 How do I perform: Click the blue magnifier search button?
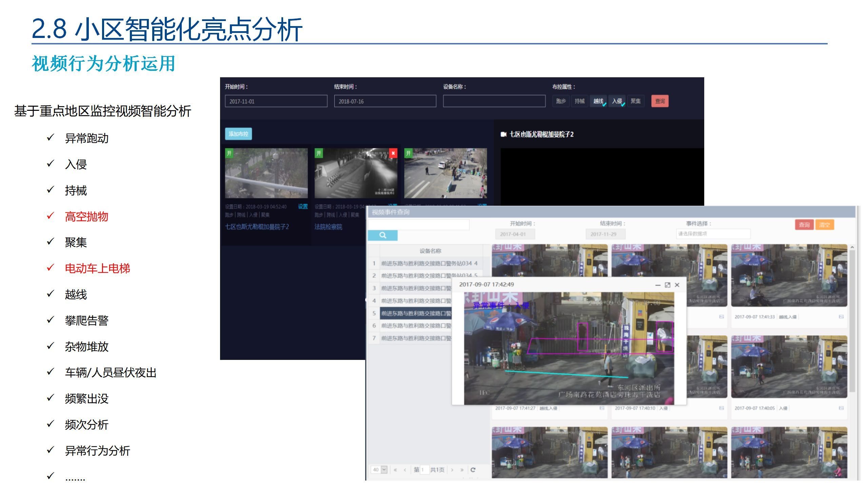tap(382, 235)
